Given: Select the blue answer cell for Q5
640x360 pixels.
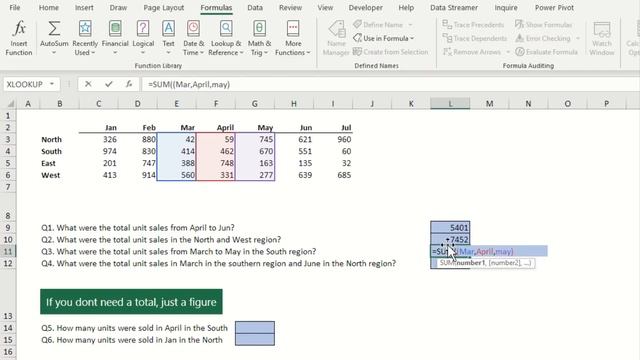Looking at the screenshot, I should click(x=255, y=327).
